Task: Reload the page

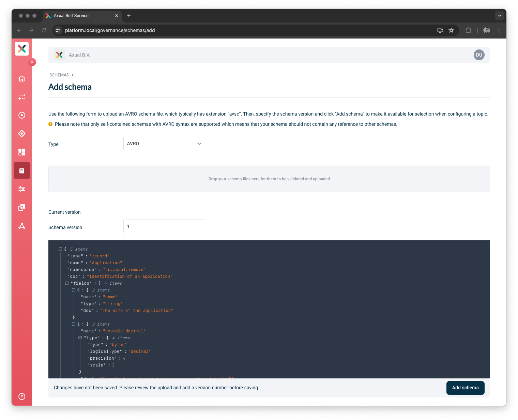Action: (x=44, y=30)
